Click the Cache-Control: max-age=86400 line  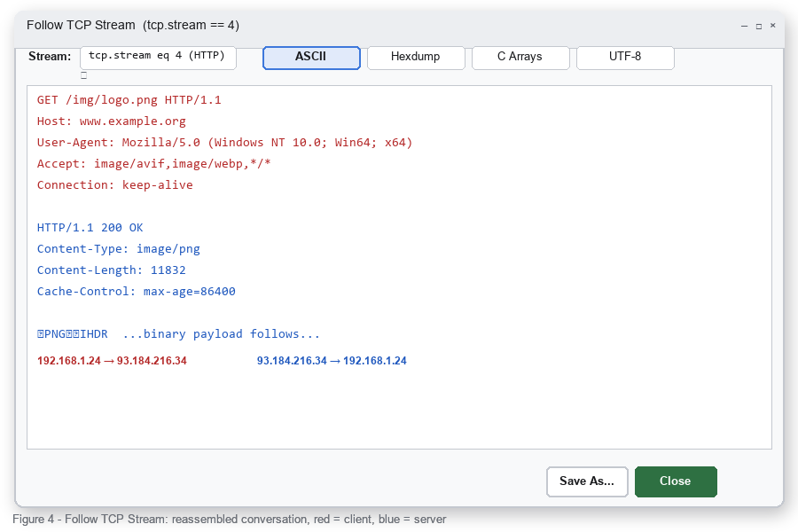(x=137, y=292)
